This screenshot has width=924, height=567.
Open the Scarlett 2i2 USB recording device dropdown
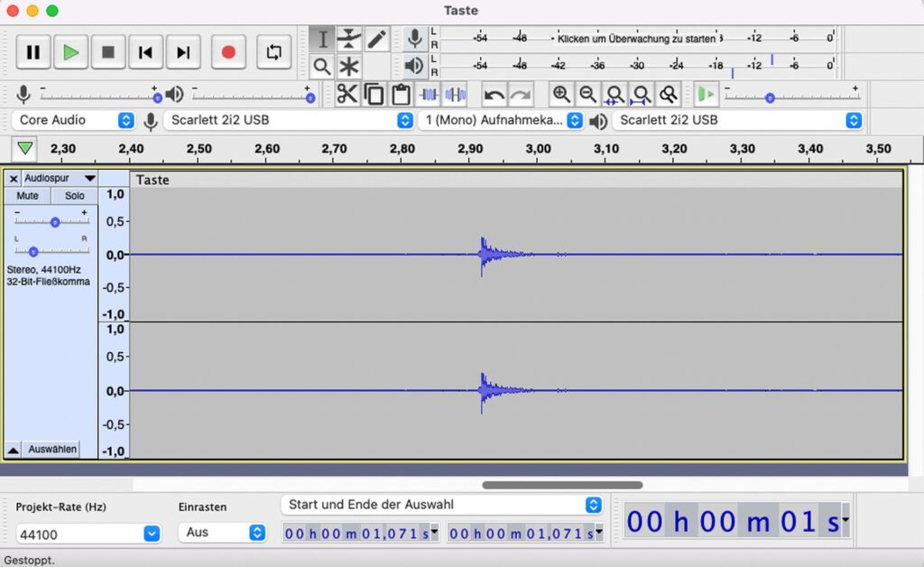(x=289, y=120)
